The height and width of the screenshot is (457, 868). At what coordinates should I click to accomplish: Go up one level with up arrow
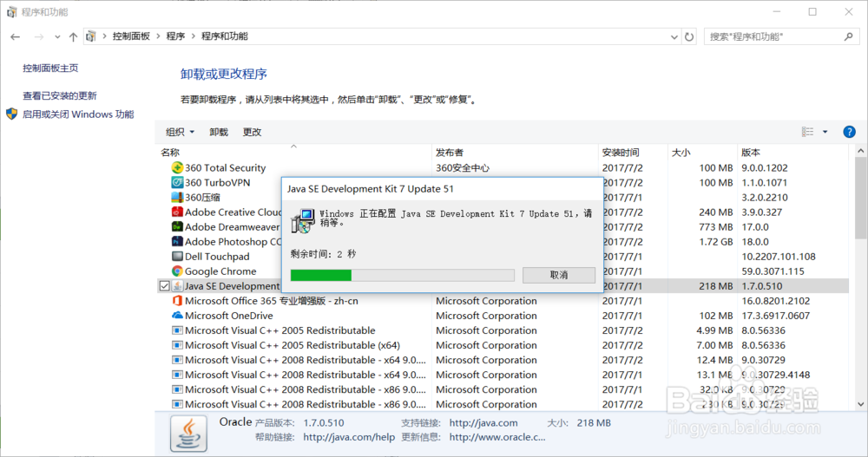73,36
